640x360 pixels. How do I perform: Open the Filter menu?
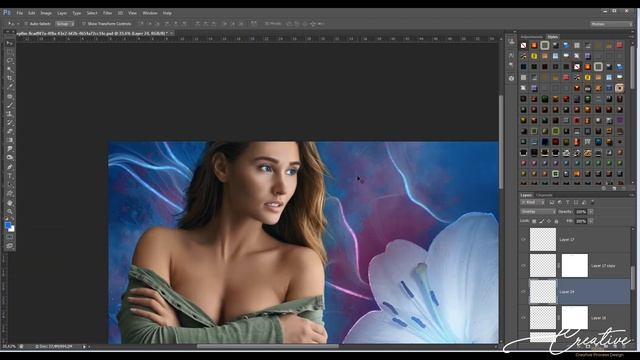pos(107,13)
